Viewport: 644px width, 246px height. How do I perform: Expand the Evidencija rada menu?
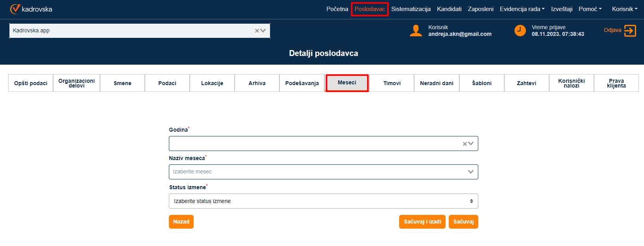(522, 9)
